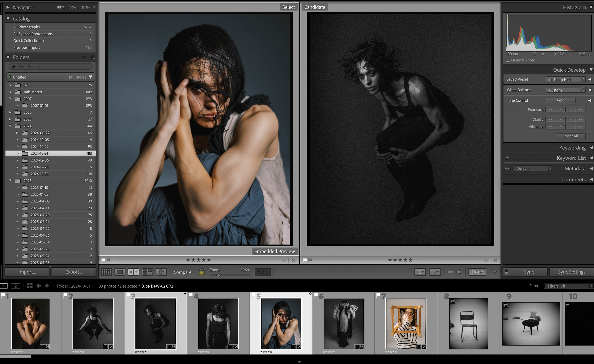
Task: Switch to Survey view in the toolbar
Action: point(147,272)
